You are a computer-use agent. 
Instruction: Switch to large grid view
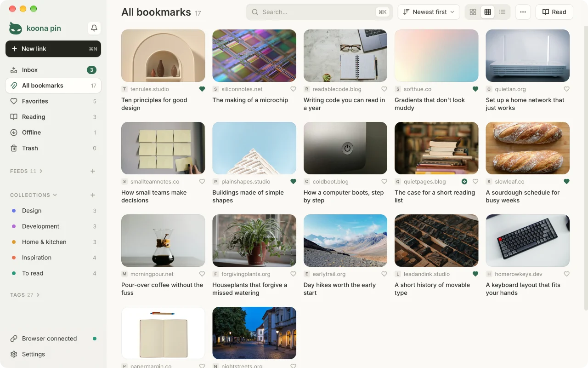pos(473,12)
